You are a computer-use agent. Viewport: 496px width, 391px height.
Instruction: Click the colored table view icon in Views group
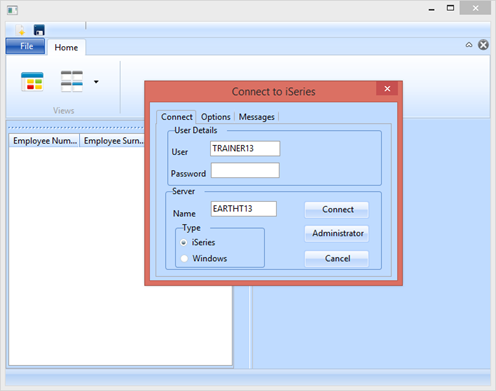(32, 81)
